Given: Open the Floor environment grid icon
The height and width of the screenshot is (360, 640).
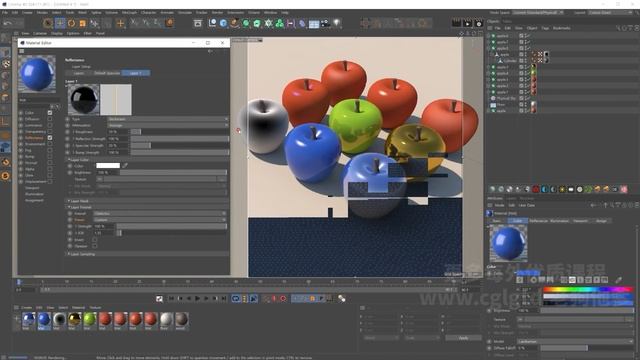Looking at the screenshot, I should point(314,24).
